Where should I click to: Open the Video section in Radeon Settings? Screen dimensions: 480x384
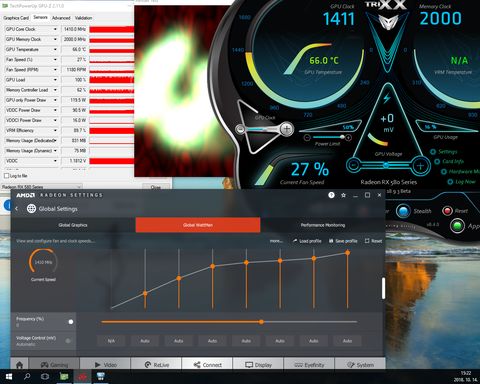105,365
